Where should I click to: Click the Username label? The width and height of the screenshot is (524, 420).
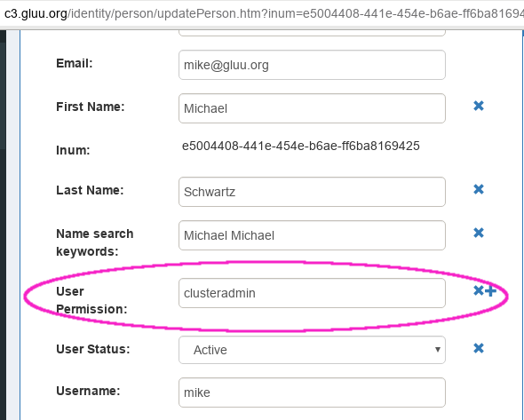click(x=88, y=391)
